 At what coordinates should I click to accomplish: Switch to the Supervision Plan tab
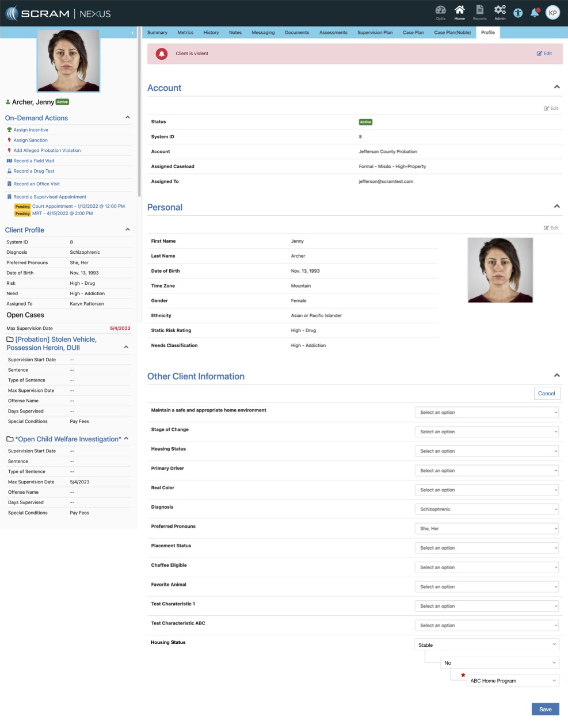click(375, 33)
